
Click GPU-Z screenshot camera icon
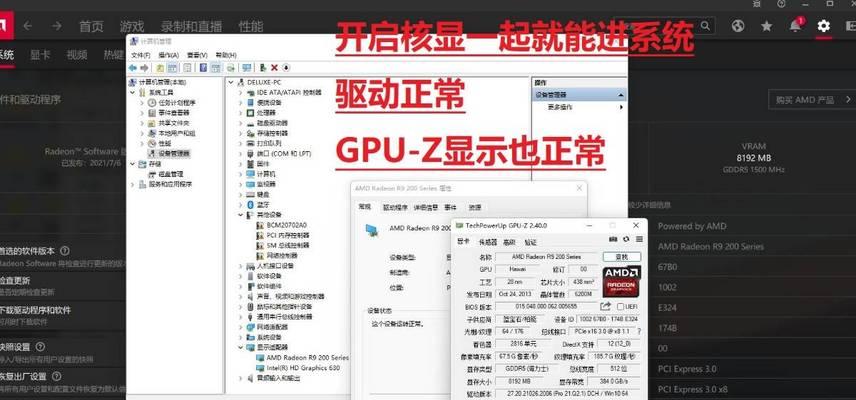click(613, 239)
